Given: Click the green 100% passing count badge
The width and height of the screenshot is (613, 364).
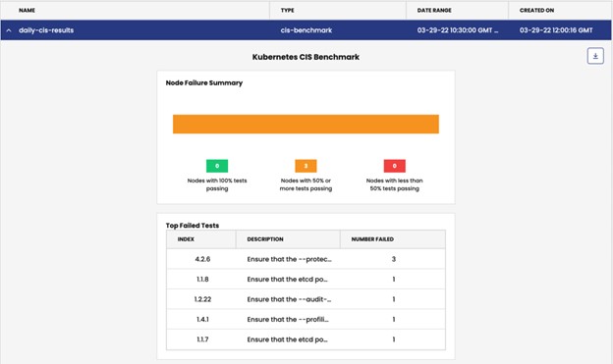Looking at the screenshot, I should 217,166.
